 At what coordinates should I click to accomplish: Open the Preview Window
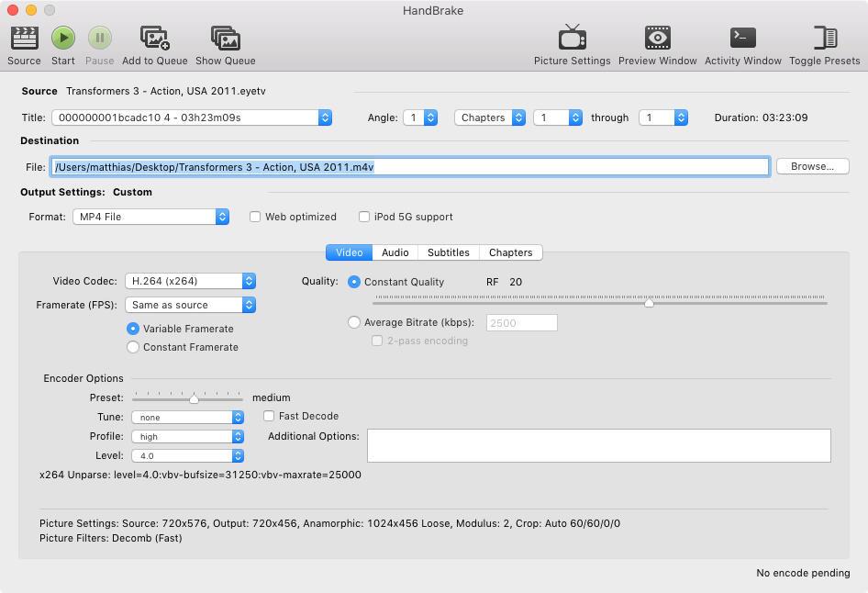coord(657,41)
